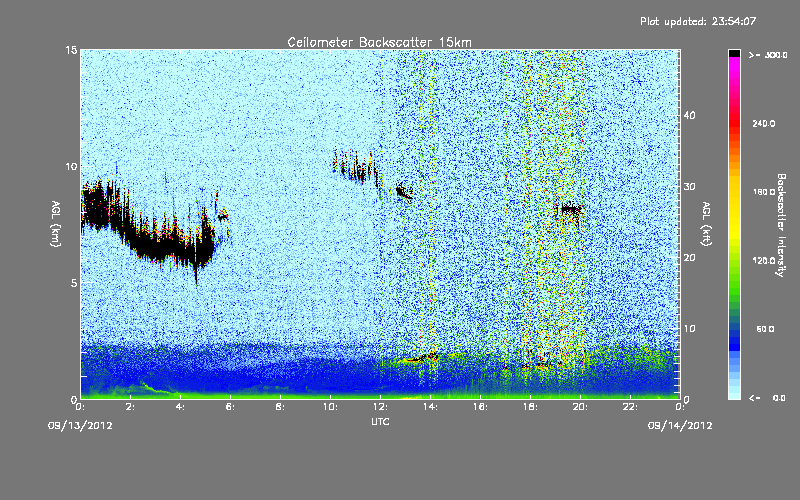Image resolution: width=800 pixels, height=500 pixels.
Task: Click the red band of the colorbar
Action: (x=734, y=121)
